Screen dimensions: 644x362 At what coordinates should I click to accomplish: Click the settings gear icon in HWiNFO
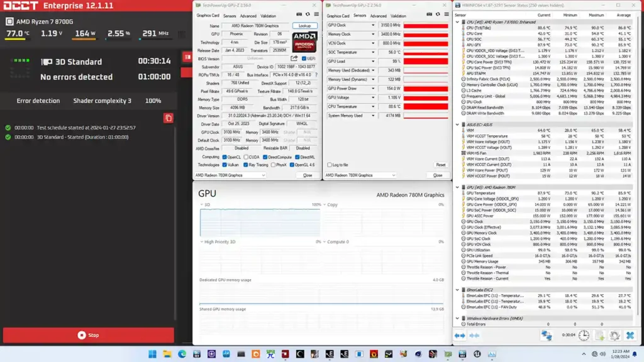click(x=615, y=335)
